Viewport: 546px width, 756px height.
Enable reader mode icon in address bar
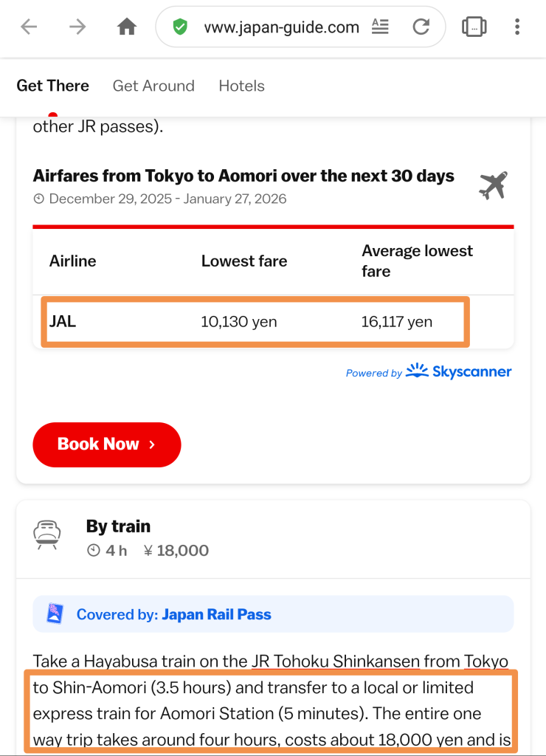coord(380,27)
